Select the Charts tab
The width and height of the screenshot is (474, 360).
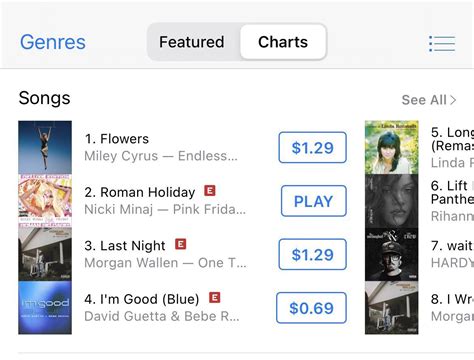click(x=283, y=42)
